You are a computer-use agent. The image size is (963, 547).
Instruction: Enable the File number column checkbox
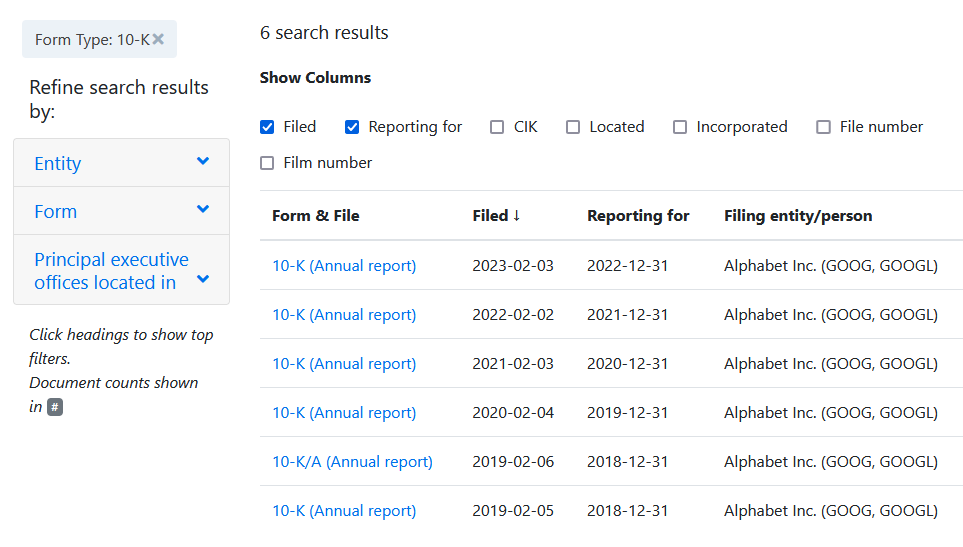(824, 127)
